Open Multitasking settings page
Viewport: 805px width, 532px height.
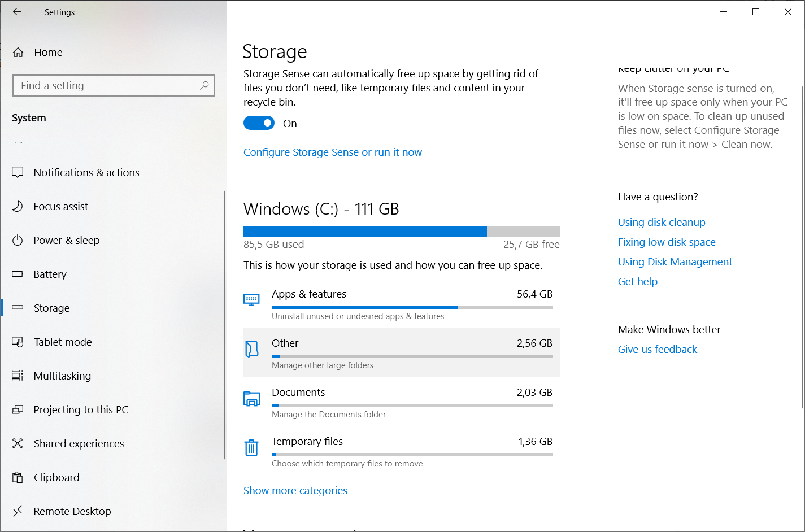(112, 376)
